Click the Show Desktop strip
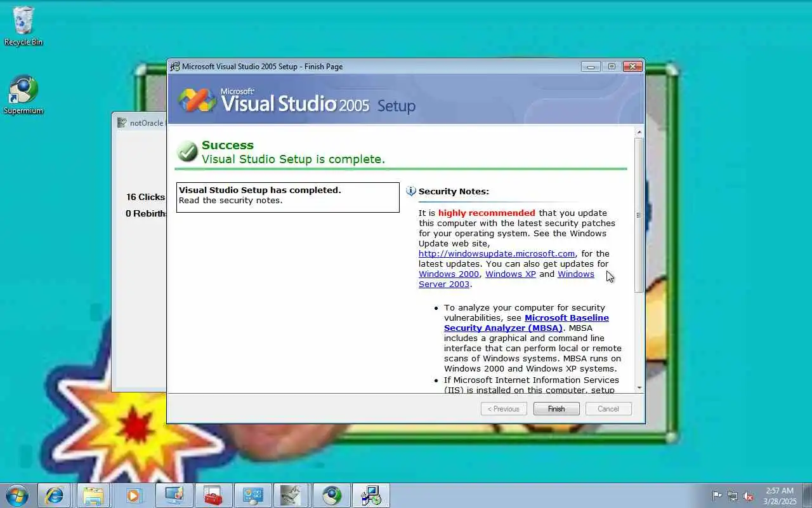This screenshot has width=812, height=508. click(x=807, y=495)
